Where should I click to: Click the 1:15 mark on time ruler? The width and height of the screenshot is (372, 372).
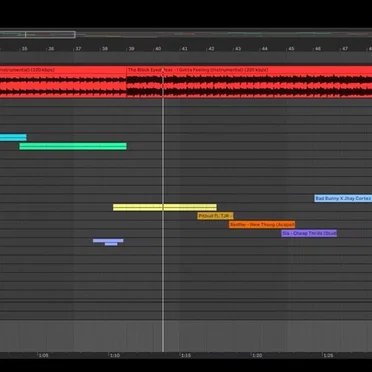(x=186, y=355)
